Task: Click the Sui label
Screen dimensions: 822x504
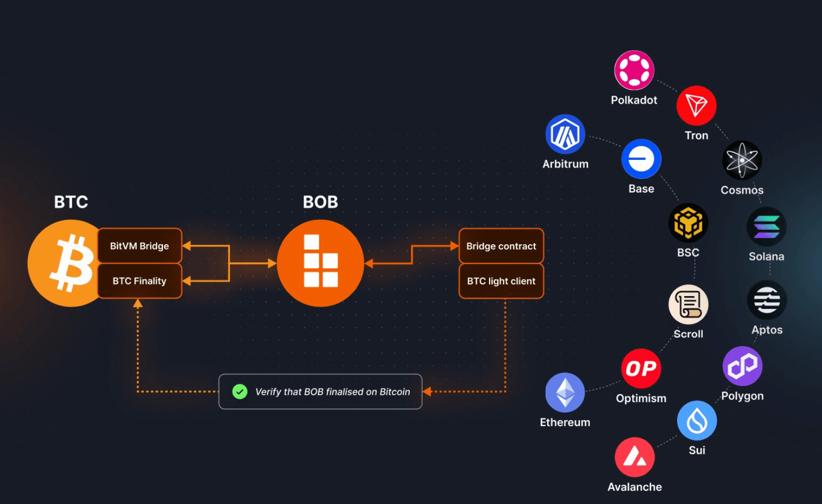Action: coord(697,451)
